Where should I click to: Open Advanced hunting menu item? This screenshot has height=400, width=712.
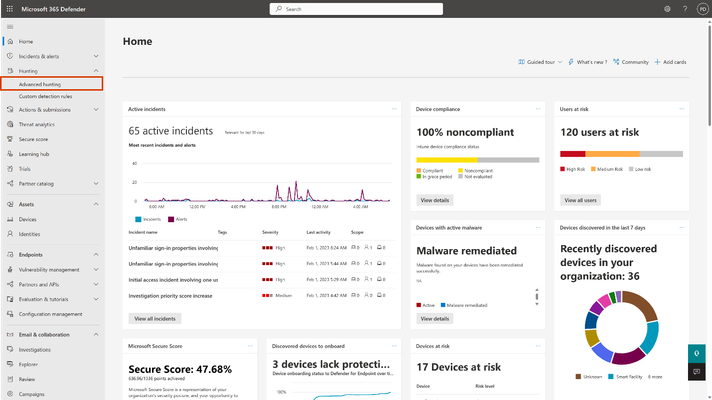tap(52, 84)
